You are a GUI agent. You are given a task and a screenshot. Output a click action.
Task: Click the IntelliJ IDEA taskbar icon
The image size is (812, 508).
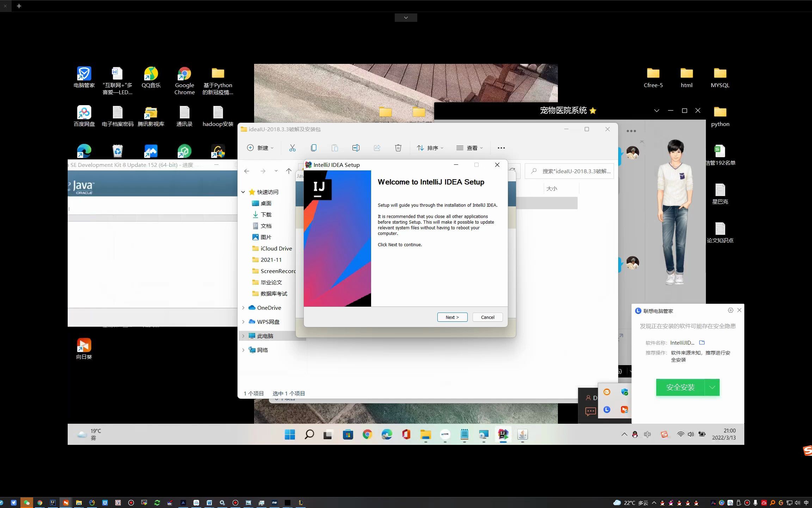point(503,435)
